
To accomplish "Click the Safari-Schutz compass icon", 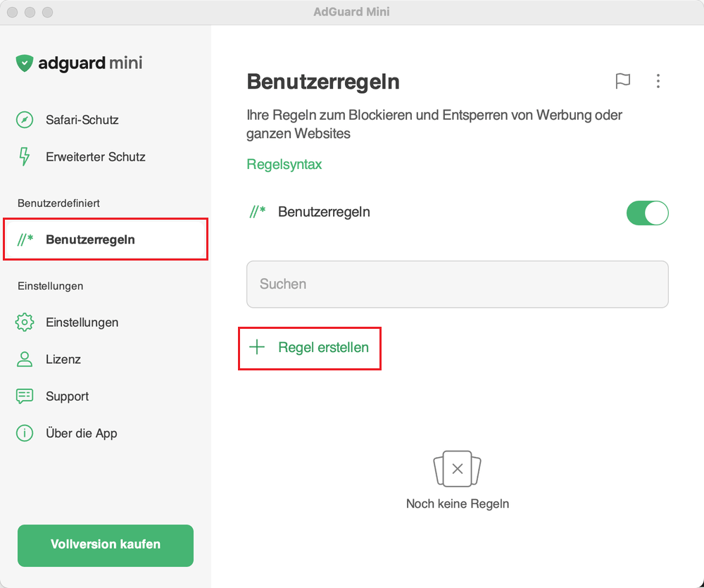I will (25, 120).
